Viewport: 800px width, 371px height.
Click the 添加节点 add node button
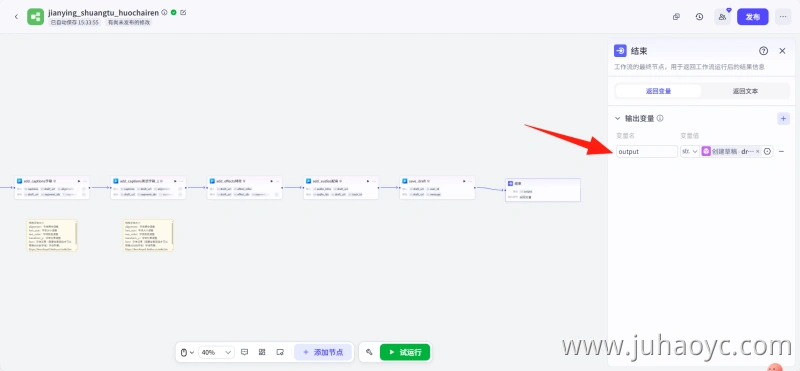pos(323,352)
